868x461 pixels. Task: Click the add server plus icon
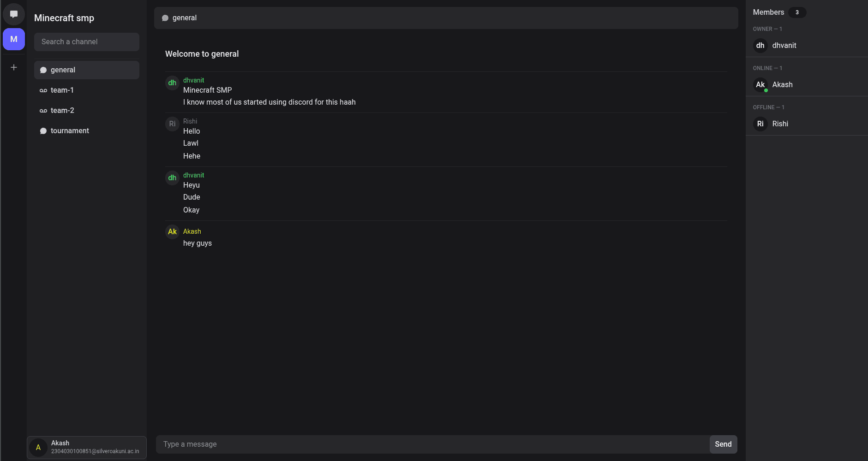[14, 67]
